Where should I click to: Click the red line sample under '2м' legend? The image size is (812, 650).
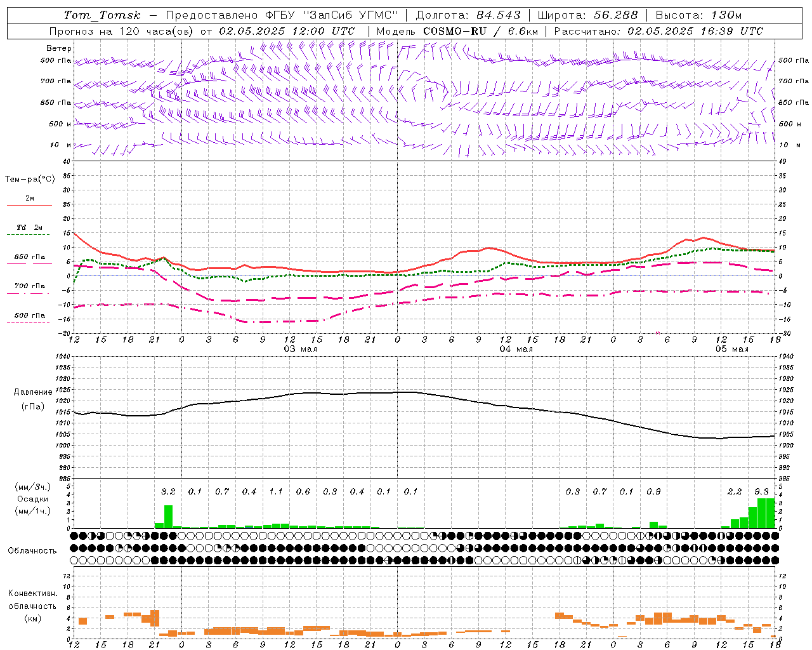29,206
